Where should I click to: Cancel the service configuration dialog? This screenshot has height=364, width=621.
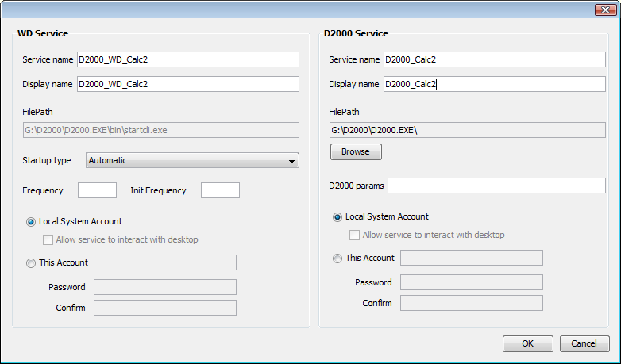pyautogui.click(x=584, y=343)
